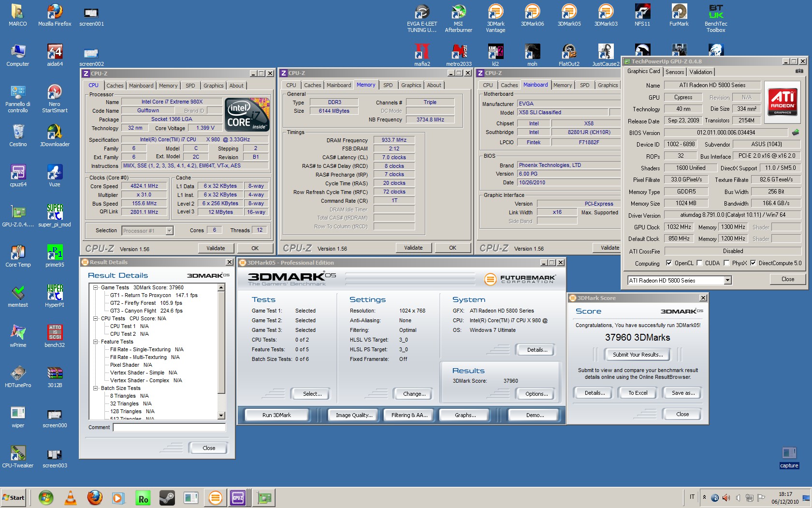Click the Options... button under Results

[x=536, y=394]
